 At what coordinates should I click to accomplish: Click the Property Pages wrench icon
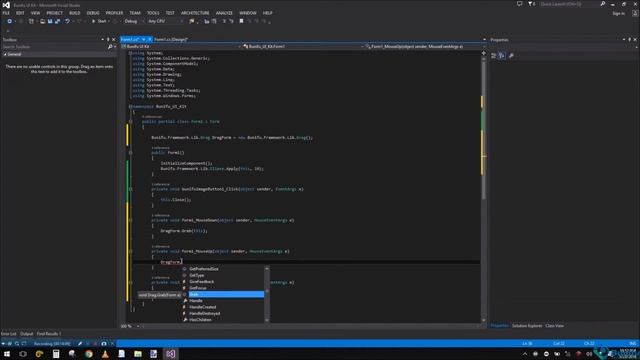pos(511,56)
